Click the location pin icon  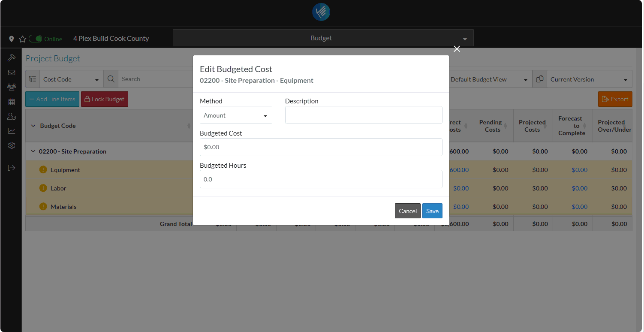pyautogui.click(x=12, y=39)
